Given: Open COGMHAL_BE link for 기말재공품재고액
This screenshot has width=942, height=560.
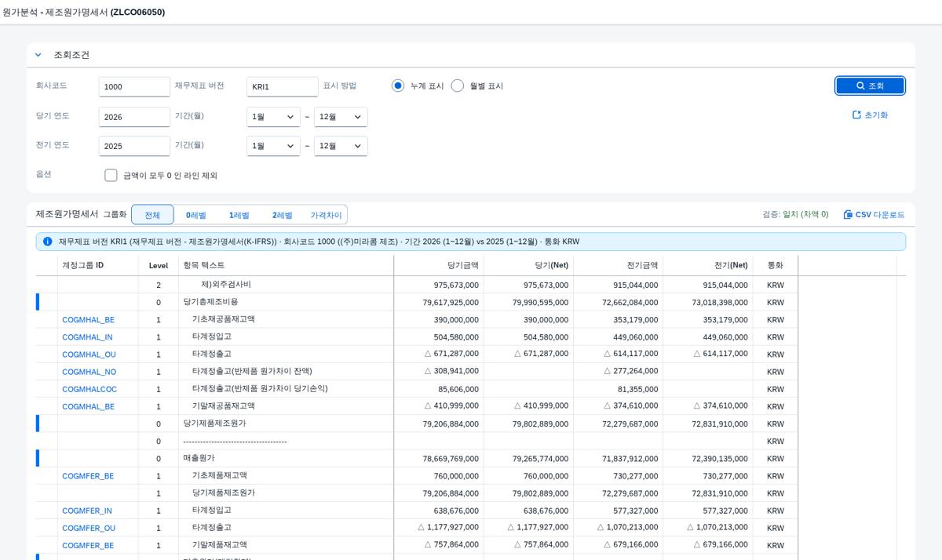Looking at the screenshot, I should (88, 406).
